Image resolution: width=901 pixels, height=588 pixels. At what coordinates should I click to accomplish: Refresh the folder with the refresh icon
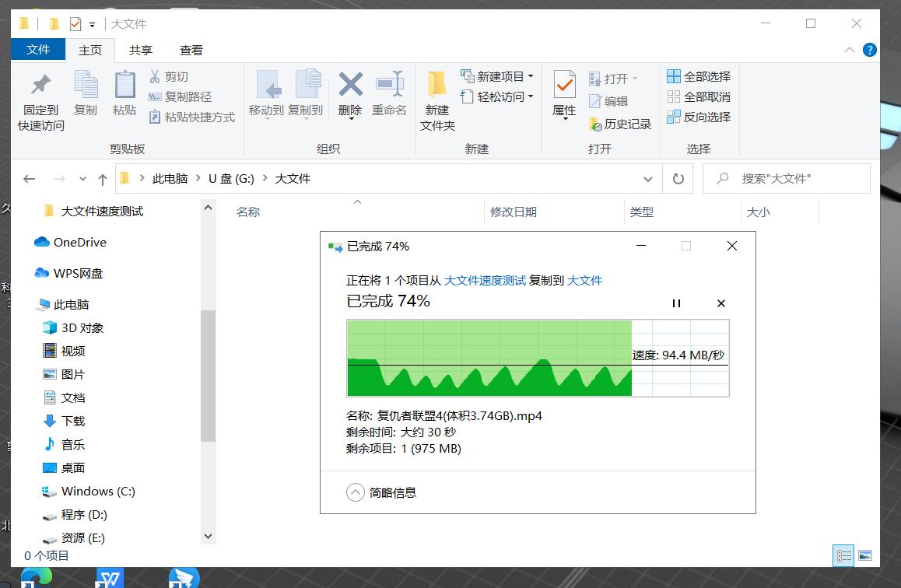pyautogui.click(x=677, y=178)
